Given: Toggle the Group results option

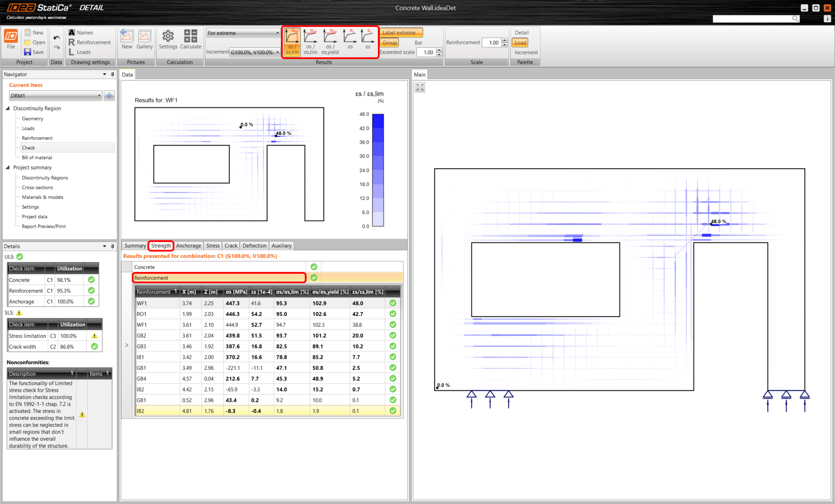Looking at the screenshot, I should pos(389,43).
